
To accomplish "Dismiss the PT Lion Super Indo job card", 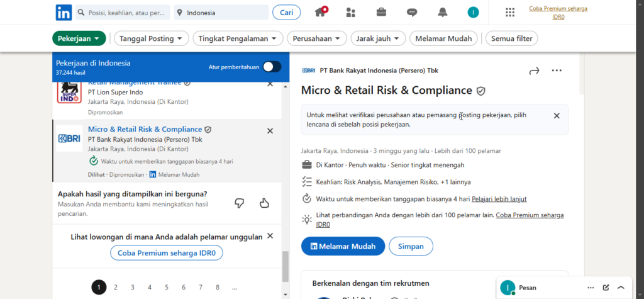I will coord(270,84).
